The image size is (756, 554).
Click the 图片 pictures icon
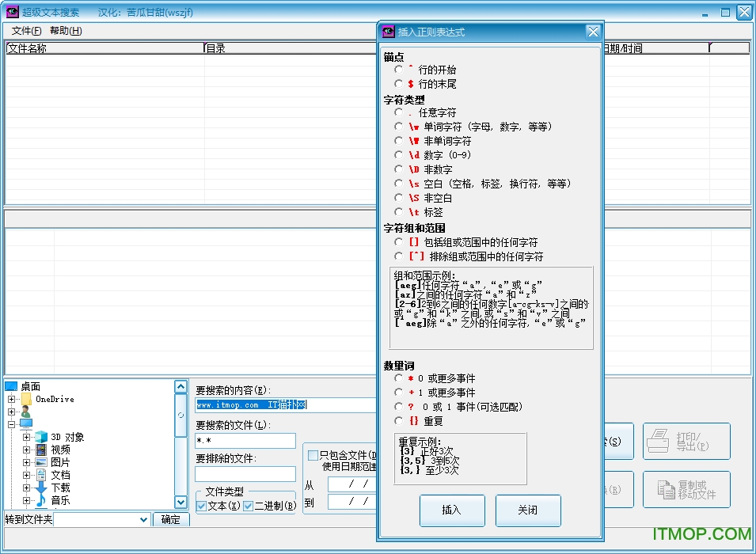[x=41, y=462]
